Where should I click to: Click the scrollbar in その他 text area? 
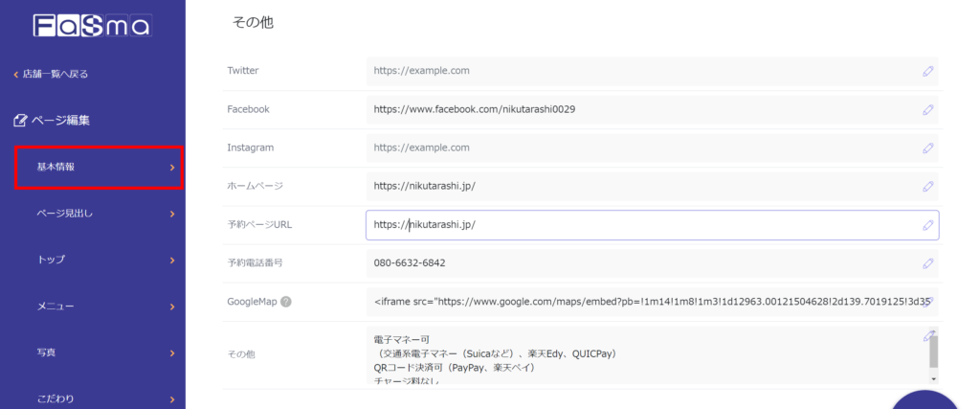coord(934,354)
